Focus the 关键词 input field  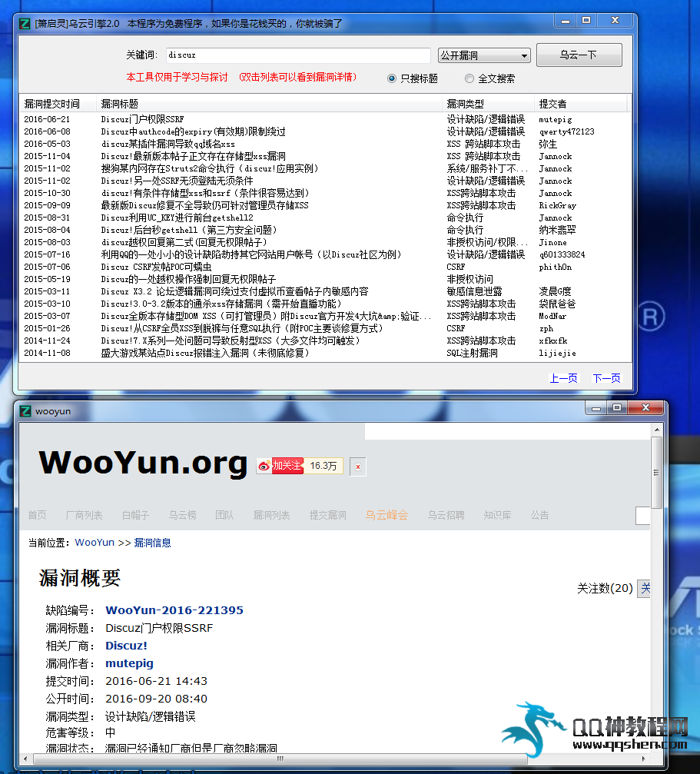298,55
